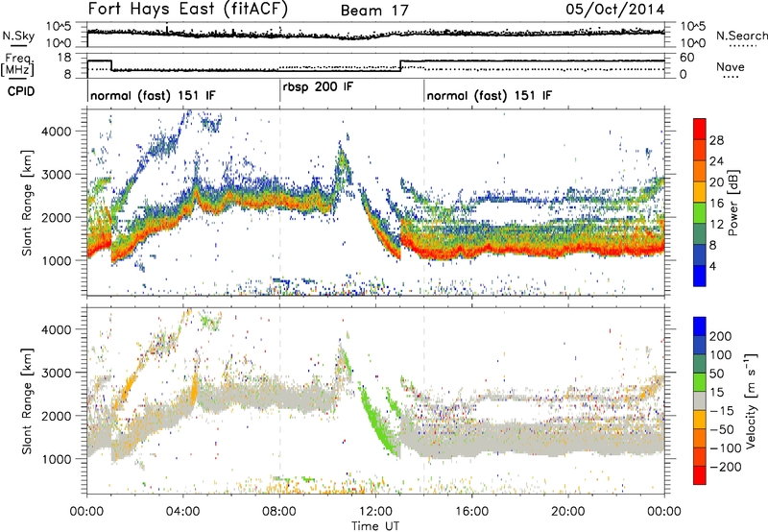Click the red bottom velocity colorbar segment
The image size is (768, 532).
700,475
